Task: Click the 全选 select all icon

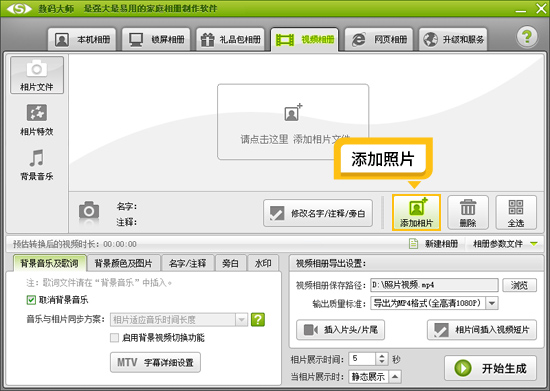Action: (516, 213)
